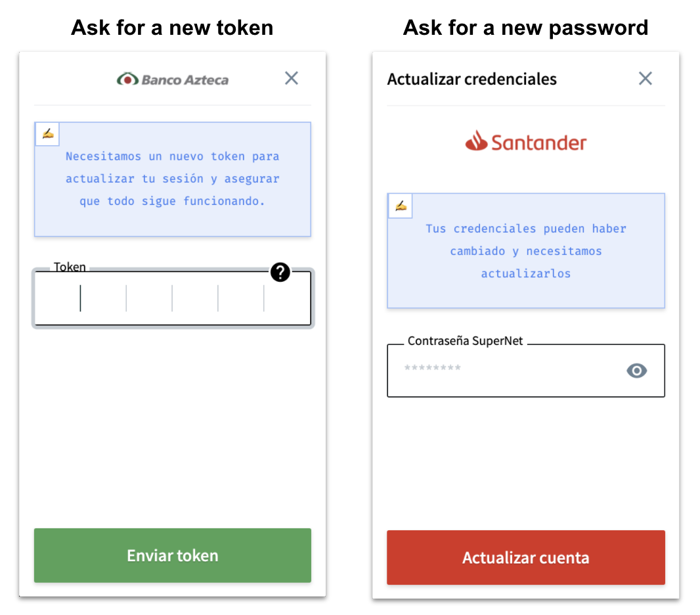The image size is (700, 615).
Task: Close the Banco Azteca token dialog
Action: click(292, 78)
